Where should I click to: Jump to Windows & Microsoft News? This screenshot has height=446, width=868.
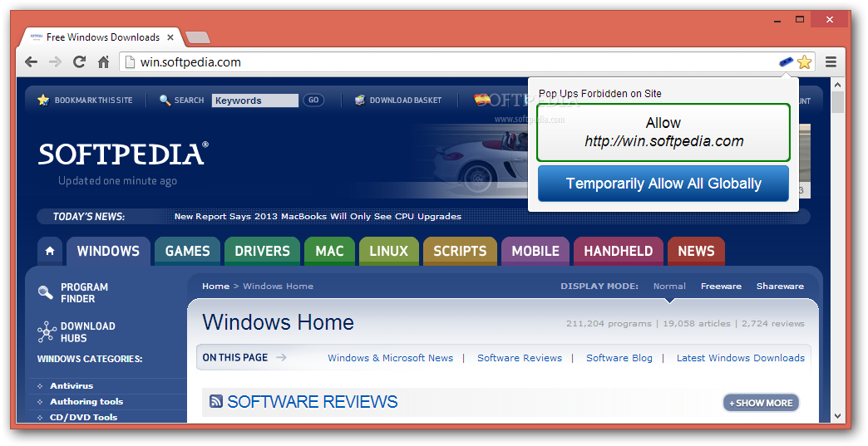(390, 358)
